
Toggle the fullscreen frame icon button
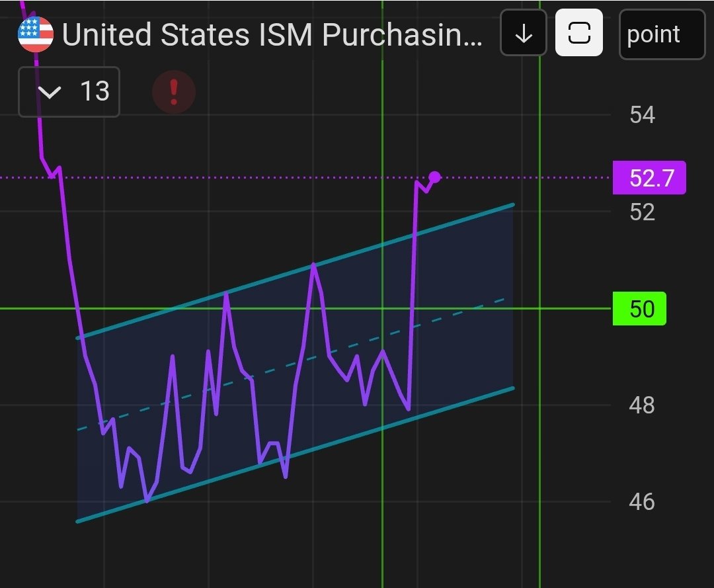579,33
